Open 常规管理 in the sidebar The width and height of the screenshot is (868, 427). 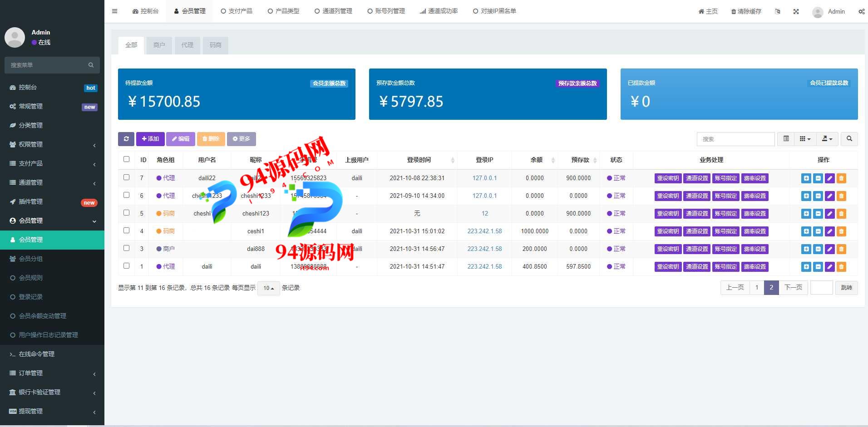pos(52,106)
